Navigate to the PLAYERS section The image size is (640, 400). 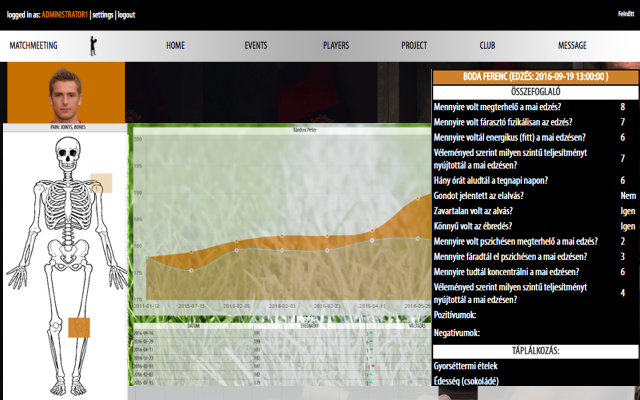tap(336, 46)
